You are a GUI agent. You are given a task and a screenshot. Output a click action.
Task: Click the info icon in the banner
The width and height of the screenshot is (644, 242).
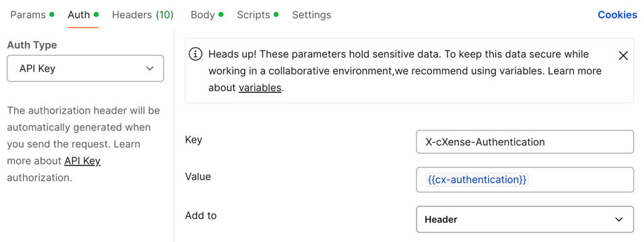click(196, 54)
